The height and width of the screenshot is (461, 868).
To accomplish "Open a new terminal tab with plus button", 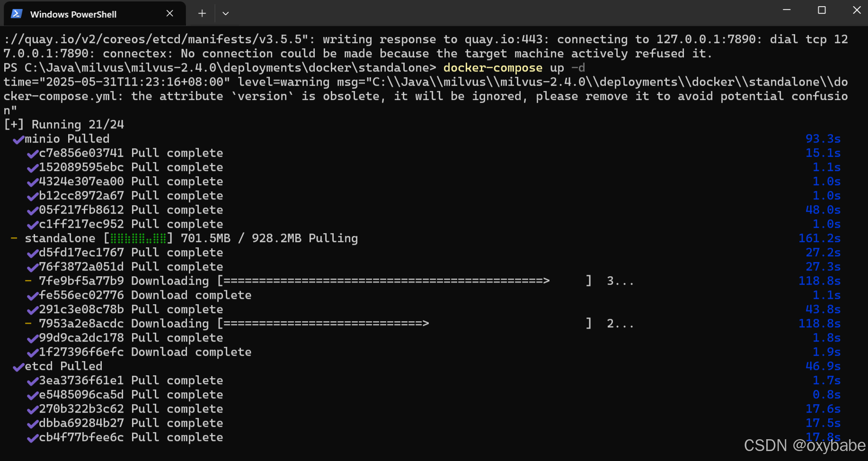I will [x=202, y=13].
